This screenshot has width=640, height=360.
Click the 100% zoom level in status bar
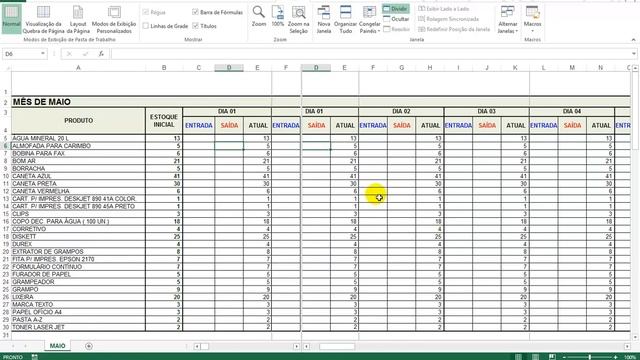tap(630, 357)
